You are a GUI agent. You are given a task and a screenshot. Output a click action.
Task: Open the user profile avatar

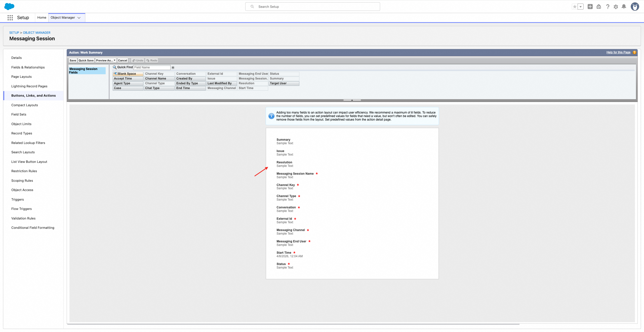point(635,7)
